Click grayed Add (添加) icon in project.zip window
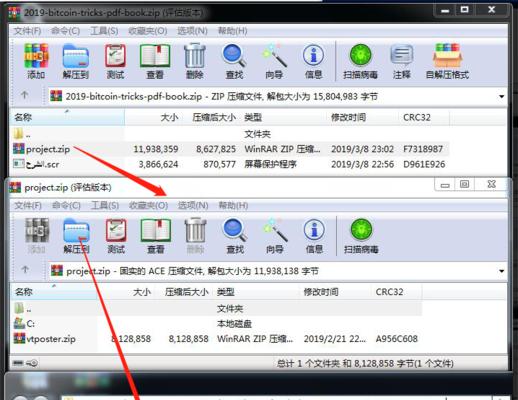518x400 pixels. pos(37,236)
